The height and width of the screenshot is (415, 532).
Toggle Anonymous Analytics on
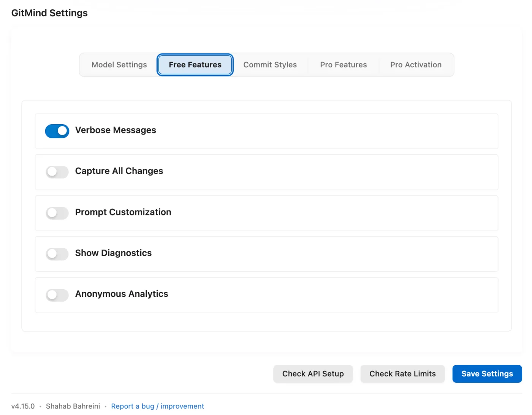(x=57, y=295)
